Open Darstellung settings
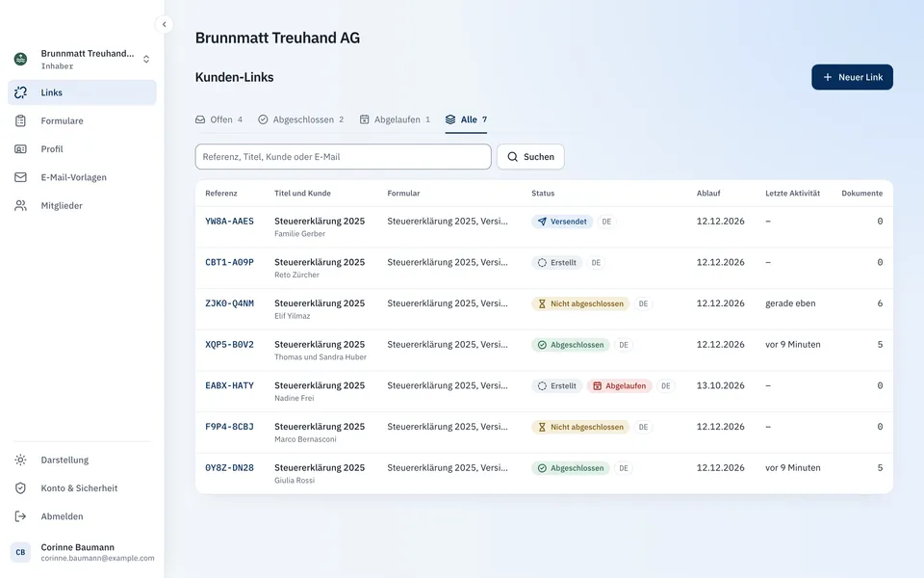 [x=82, y=460]
